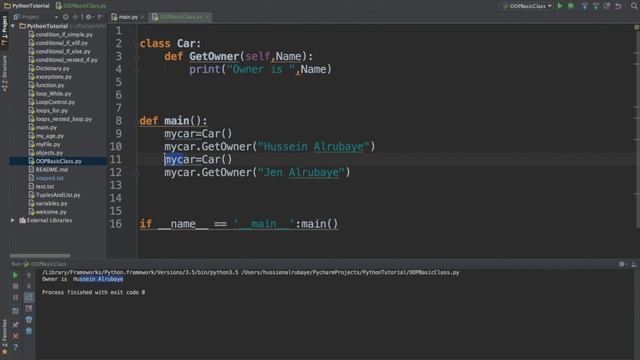Click OOPBasicClass.py breadcrumb in navigation bar
The image size is (640, 360).
82,6
